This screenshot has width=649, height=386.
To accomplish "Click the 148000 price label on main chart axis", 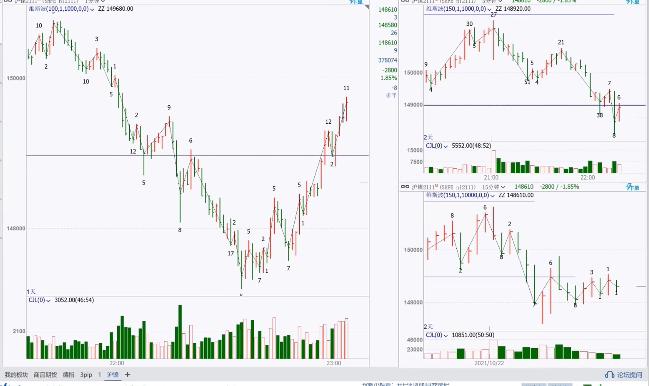I will [x=16, y=228].
